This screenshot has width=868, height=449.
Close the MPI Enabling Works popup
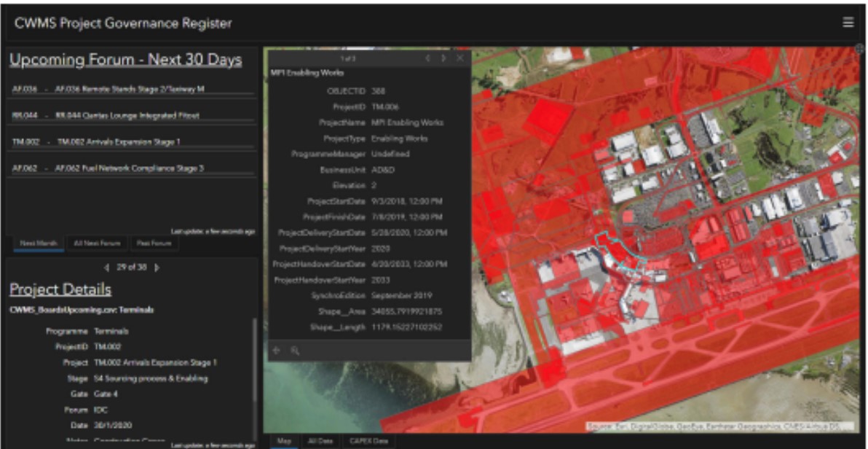coord(460,58)
